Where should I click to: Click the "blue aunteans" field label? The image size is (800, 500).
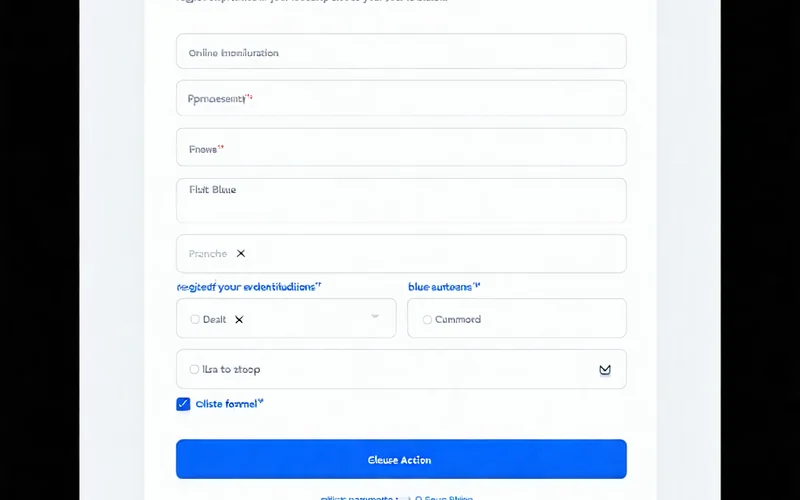(444, 286)
